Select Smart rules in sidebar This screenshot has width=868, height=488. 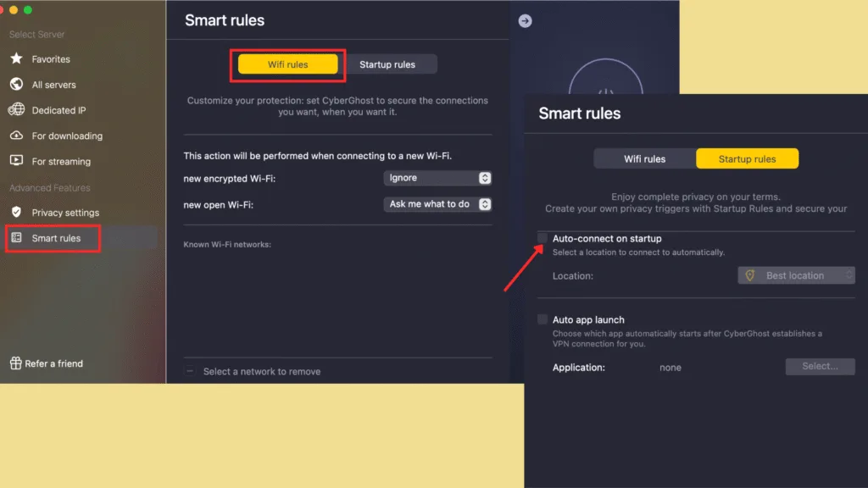tap(56, 238)
